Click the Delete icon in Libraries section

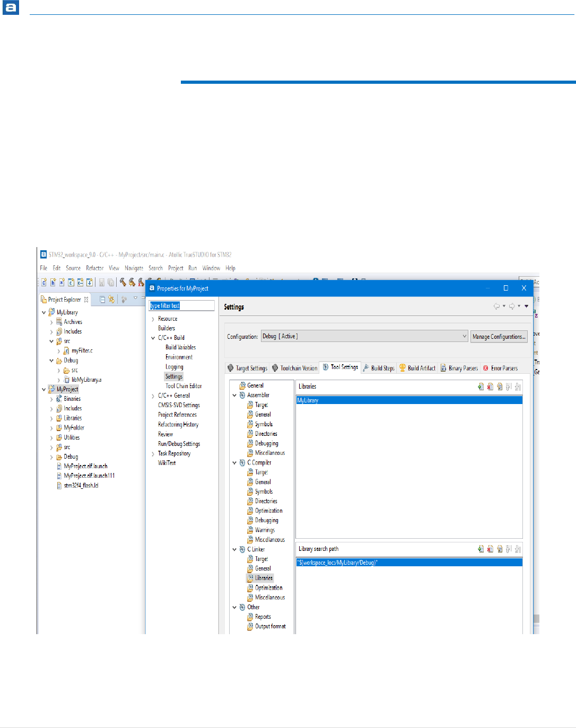[490, 387]
